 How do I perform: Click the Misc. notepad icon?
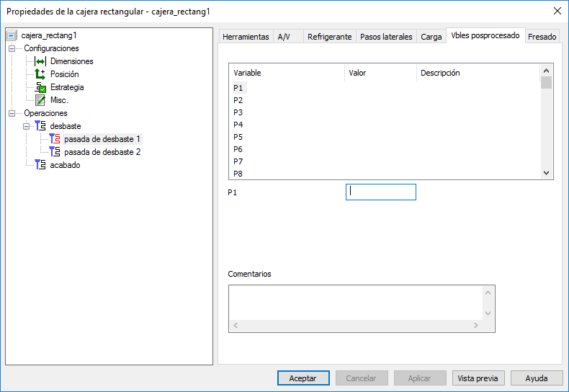tap(40, 100)
